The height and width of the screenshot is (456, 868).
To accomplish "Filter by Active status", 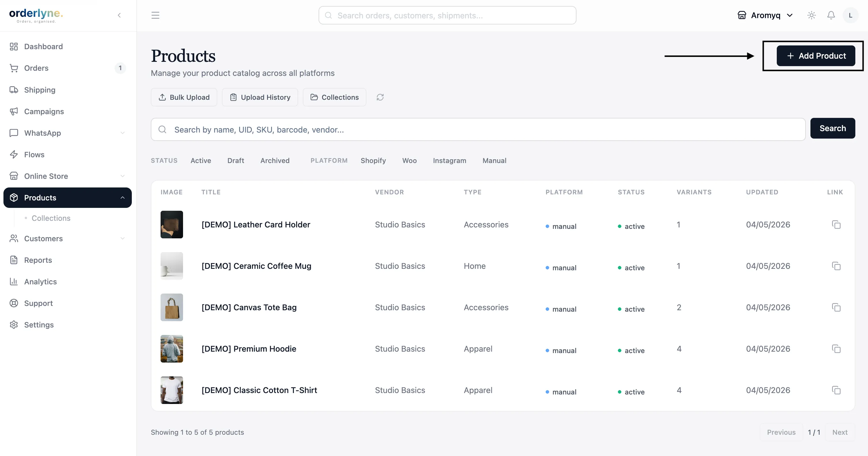I will (x=201, y=160).
